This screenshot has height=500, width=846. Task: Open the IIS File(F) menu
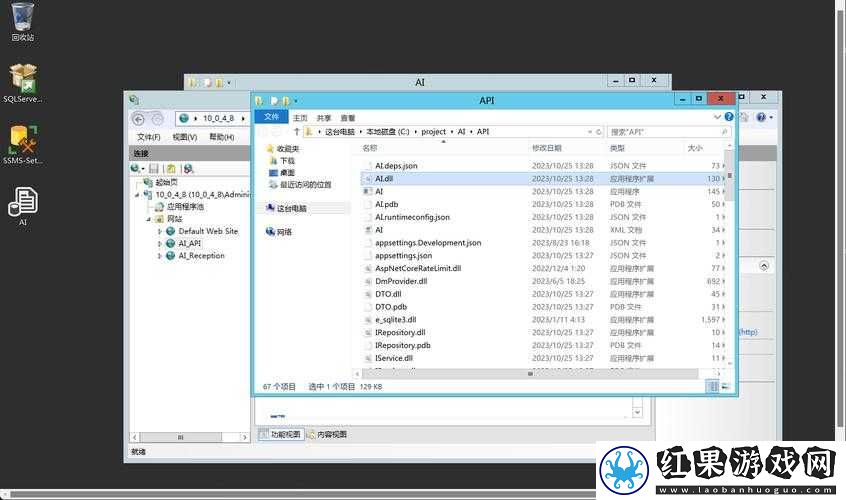tap(148, 137)
